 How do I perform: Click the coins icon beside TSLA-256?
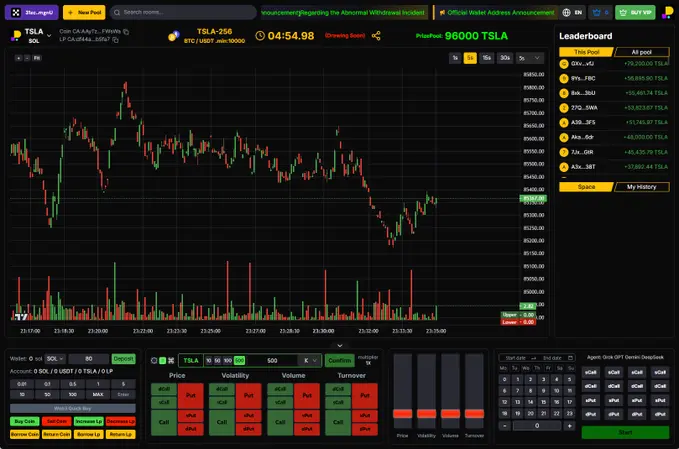click(174, 36)
